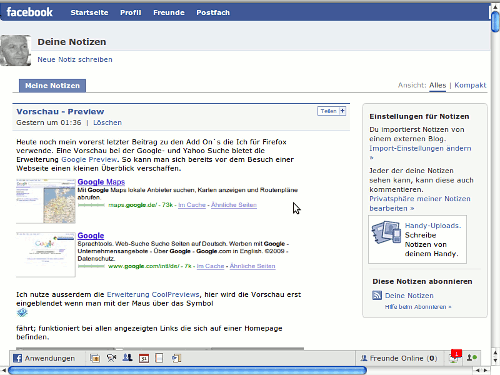Open the Google Preview link in note text
The height and width of the screenshot is (375, 500).
click(x=89, y=160)
